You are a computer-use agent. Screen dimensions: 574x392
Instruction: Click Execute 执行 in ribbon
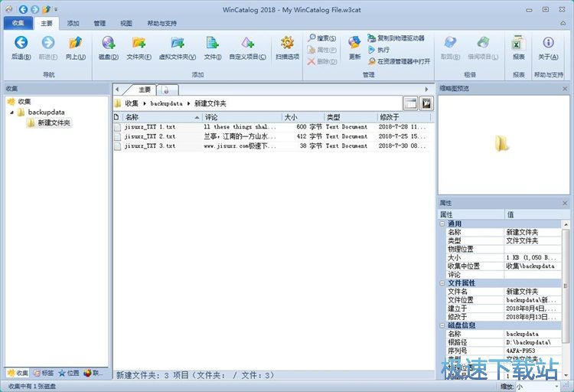click(379, 50)
